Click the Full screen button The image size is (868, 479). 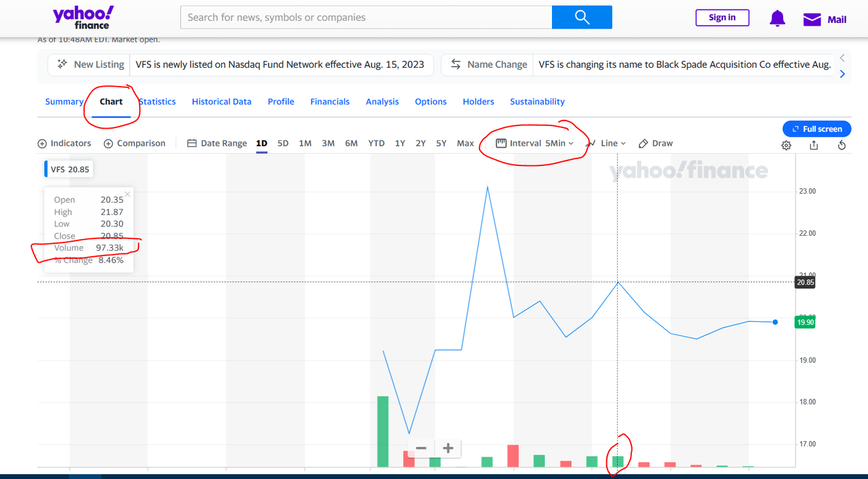[817, 129]
